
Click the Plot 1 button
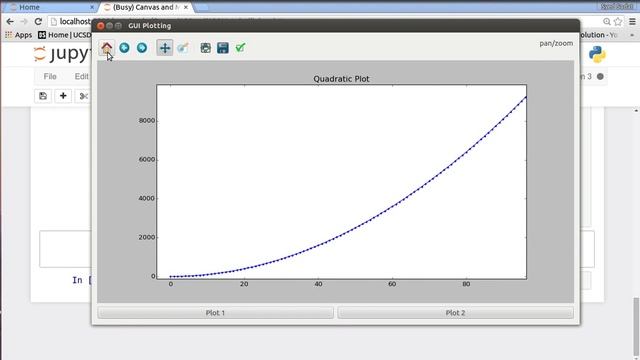point(216,313)
